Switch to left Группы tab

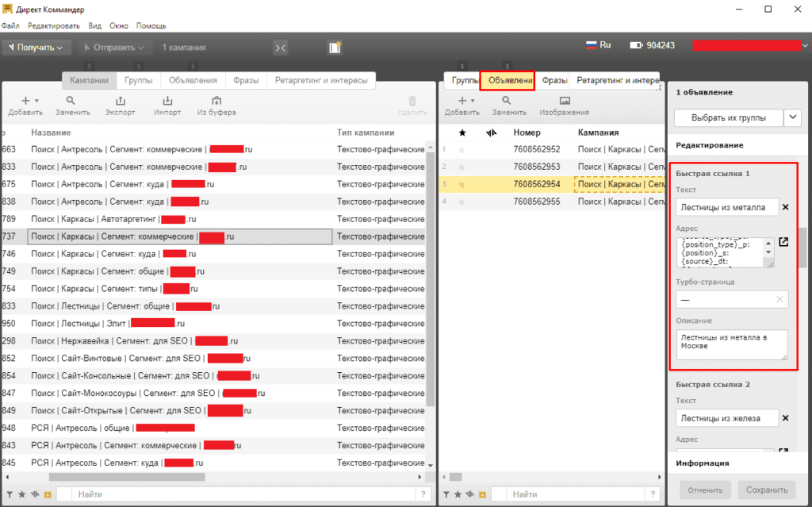[x=138, y=80]
